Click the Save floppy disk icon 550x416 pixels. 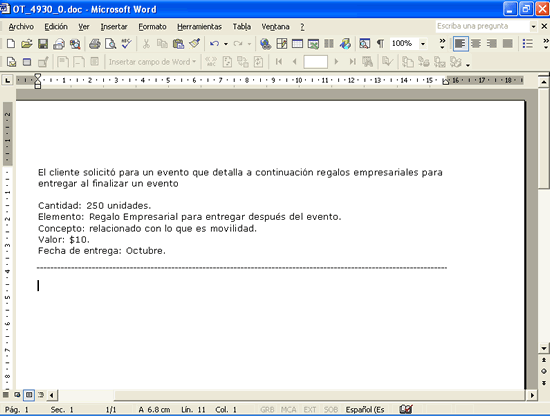(43, 44)
